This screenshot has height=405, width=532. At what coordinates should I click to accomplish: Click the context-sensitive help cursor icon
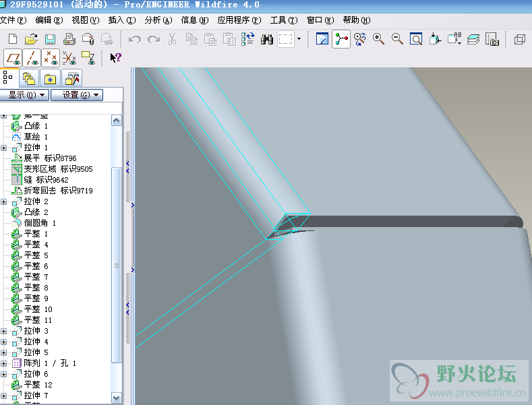tap(116, 58)
